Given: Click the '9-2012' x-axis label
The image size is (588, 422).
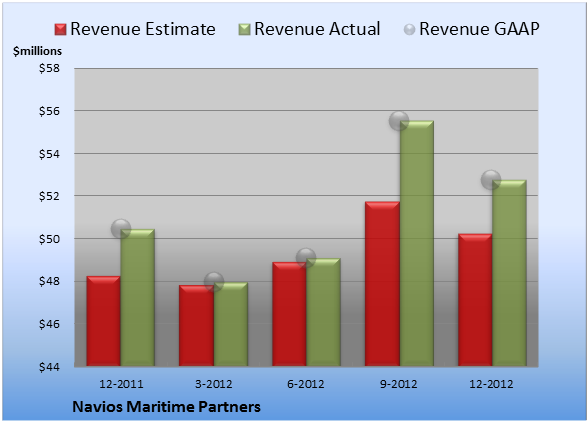Looking at the screenshot, I should pyautogui.click(x=399, y=384).
